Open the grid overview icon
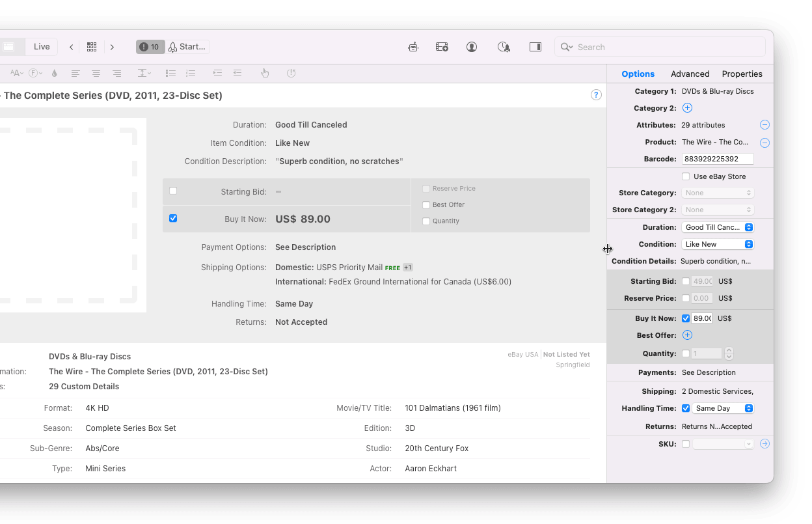Screen dimensions: 812x524 [x=92, y=47]
